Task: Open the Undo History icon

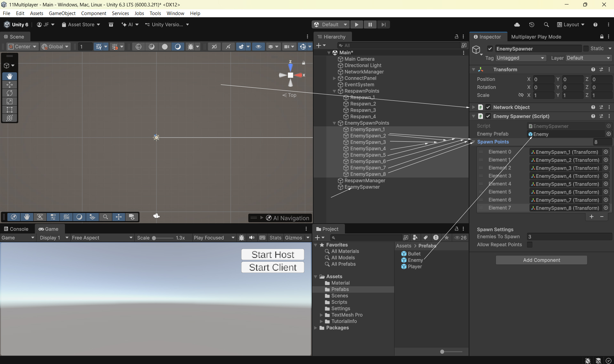Action: click(x=531, y=25)
